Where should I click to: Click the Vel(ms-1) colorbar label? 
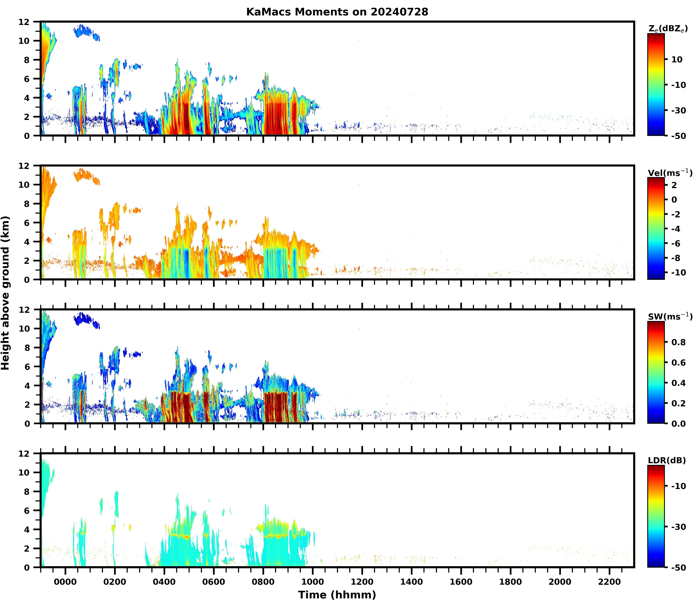(670, 173)
